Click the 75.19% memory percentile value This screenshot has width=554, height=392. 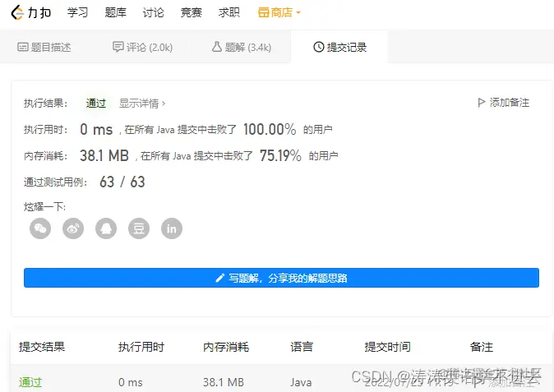click(280, 155)
